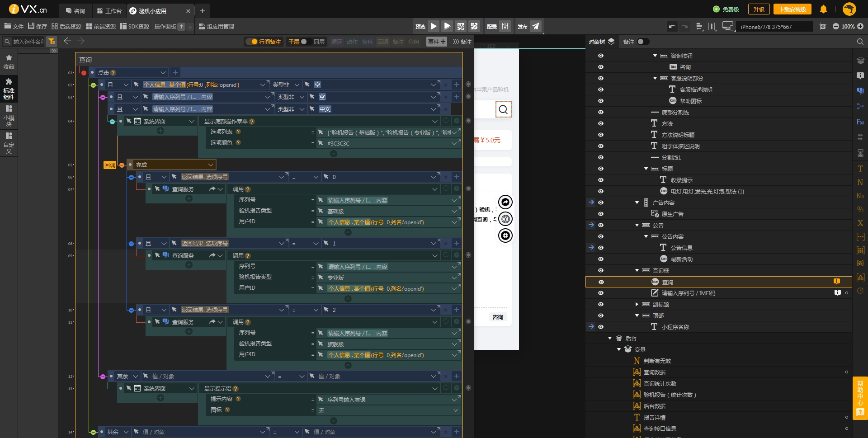
Task: Navigate back with the left arrow
Action: 67,41
